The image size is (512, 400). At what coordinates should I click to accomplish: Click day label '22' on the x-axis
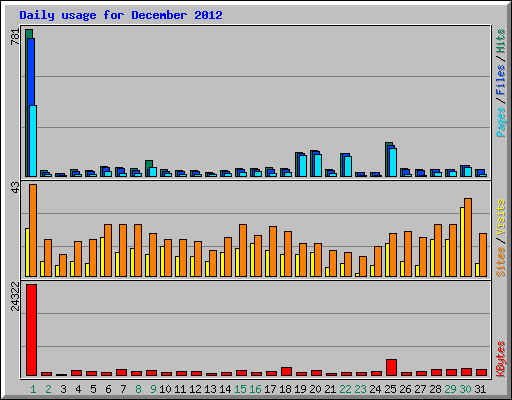[x=345, y=389]
